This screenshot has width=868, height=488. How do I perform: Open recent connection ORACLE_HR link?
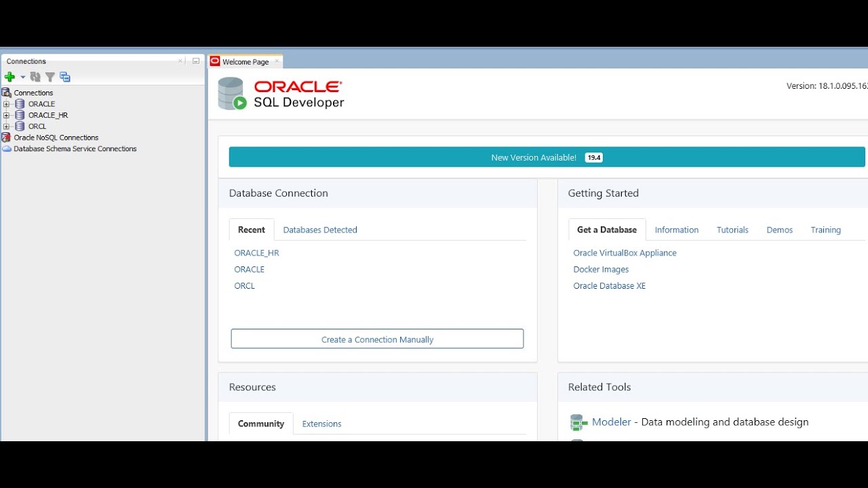click(256, 253)
